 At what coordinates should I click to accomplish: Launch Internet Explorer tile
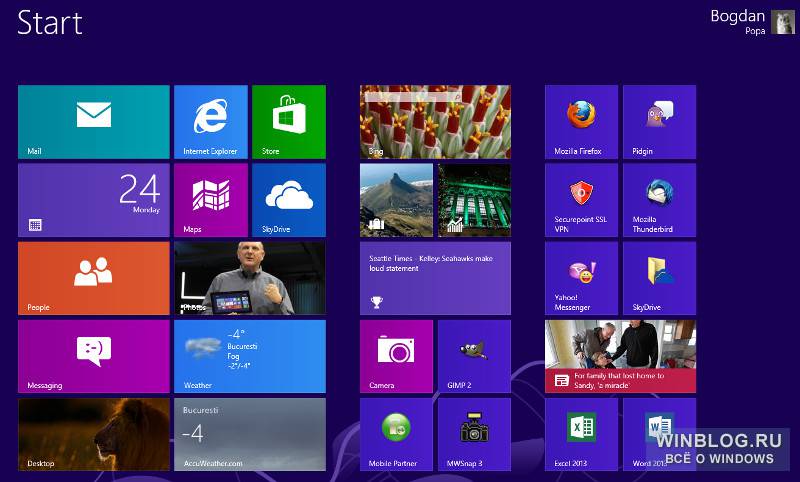tap(211, 122)
